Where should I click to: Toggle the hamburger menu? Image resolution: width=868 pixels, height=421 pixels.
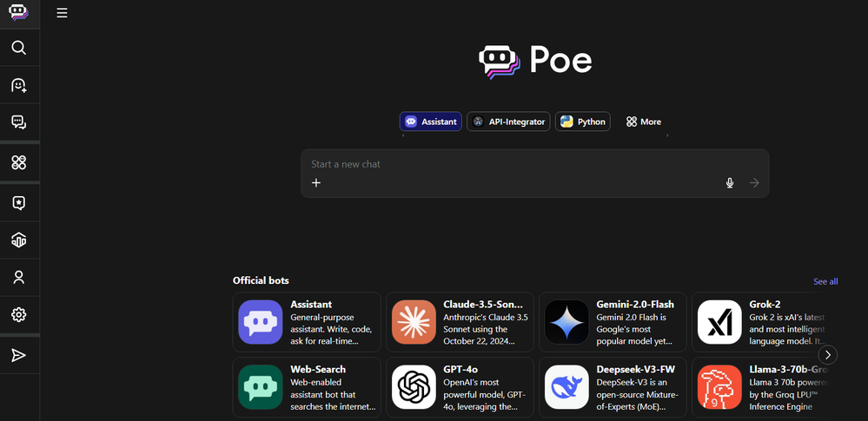pyautogui.click(x=62, y=13)
